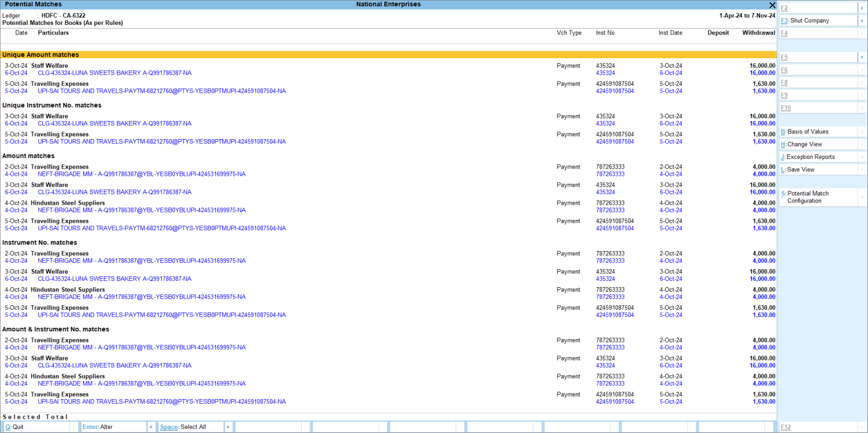This screenshot has height=433, width=868.
Task: Close the Potential Matches window
Action: (772, 5)
